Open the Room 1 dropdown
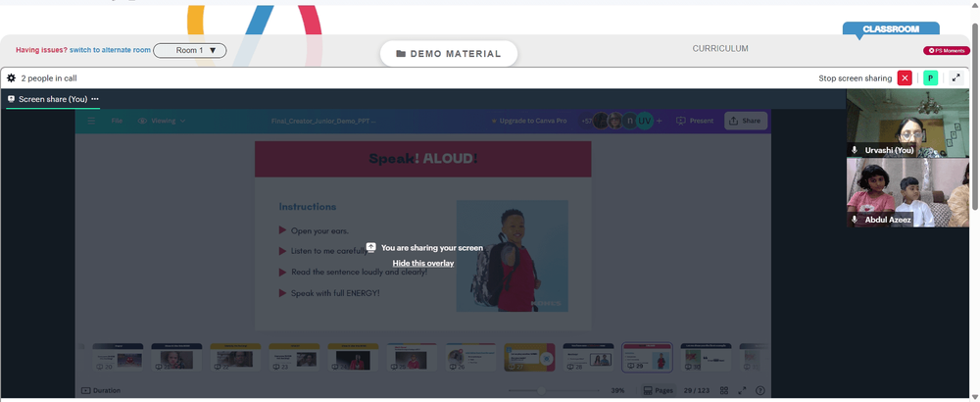980x402 pixels. (190, 51)
